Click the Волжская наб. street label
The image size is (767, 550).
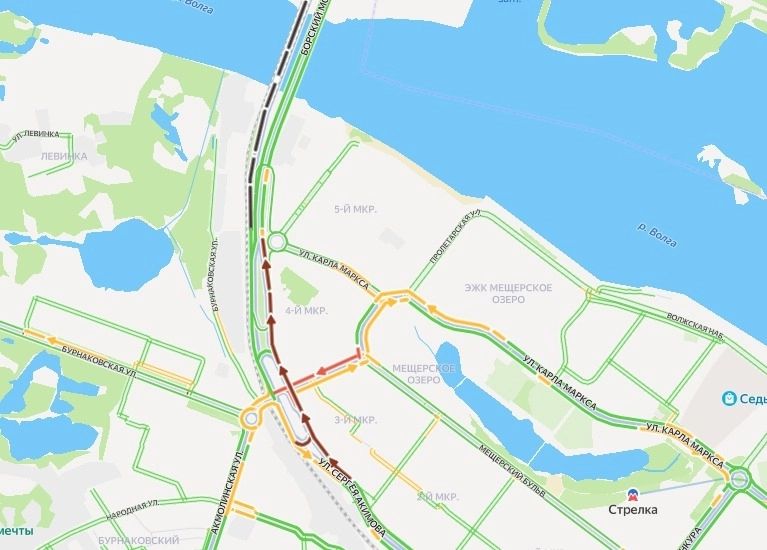[695, 325]
